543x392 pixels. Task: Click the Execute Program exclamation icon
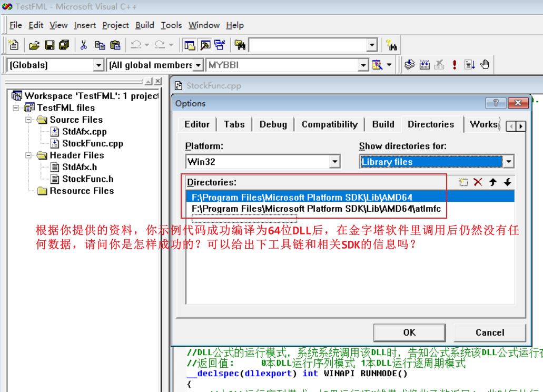455,65
